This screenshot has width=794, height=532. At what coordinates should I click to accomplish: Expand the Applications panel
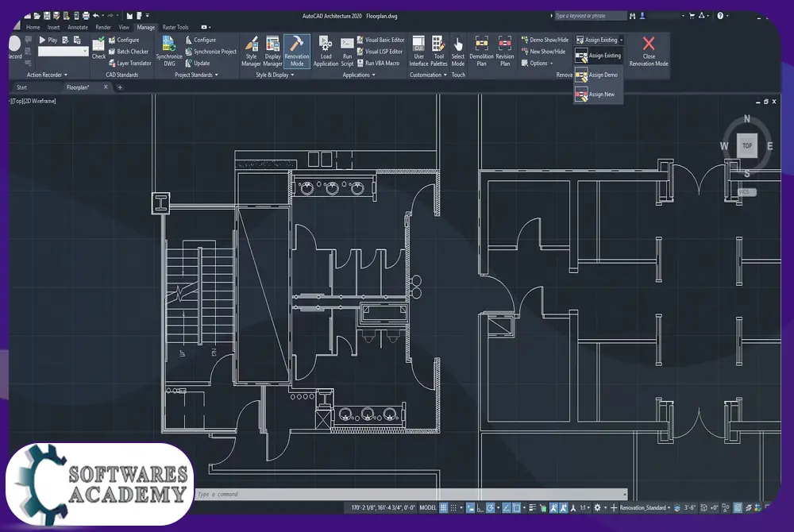coord(359,75)
